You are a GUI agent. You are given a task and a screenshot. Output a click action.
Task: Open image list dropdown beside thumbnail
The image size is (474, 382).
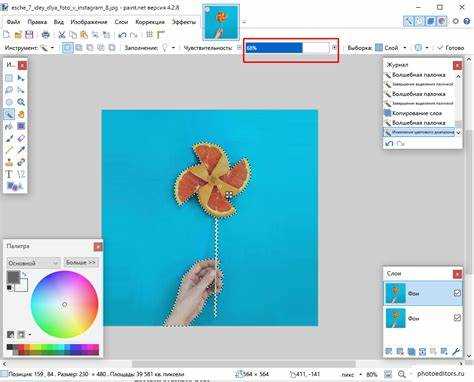point(244,22)
